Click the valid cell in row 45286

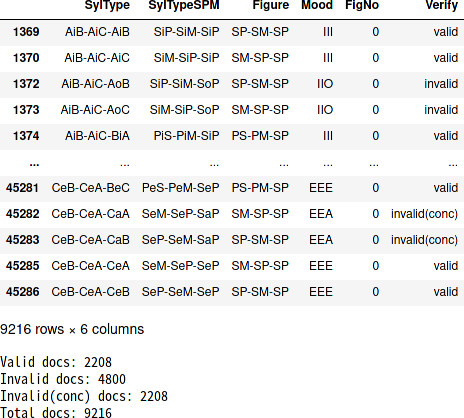(446, 292)
